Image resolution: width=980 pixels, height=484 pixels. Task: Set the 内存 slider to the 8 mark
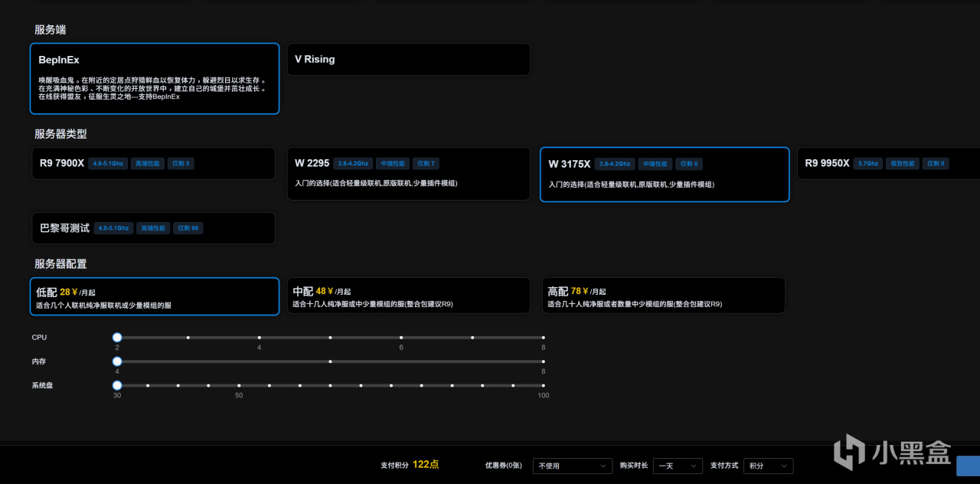(x=543, y=361)
